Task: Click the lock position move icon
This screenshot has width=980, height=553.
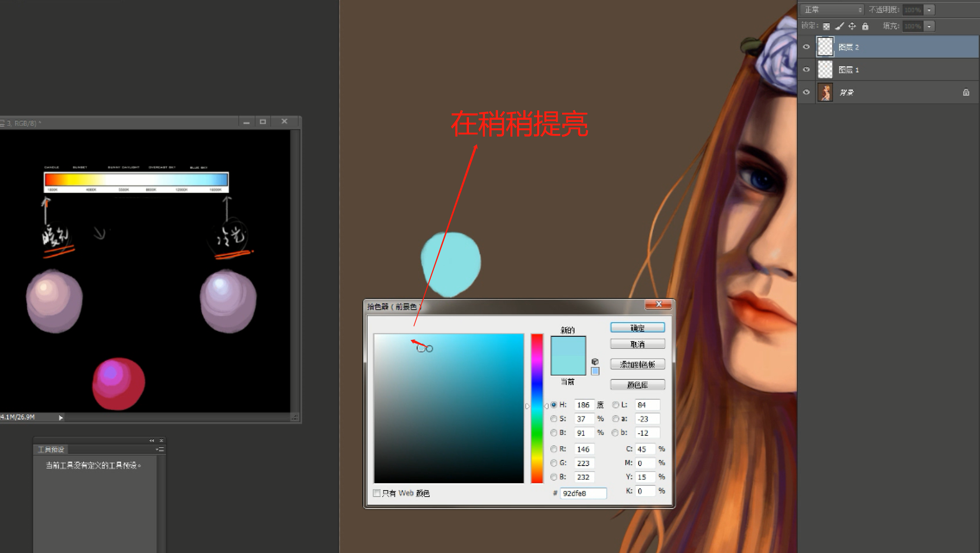Action: [x=852, y=26]
